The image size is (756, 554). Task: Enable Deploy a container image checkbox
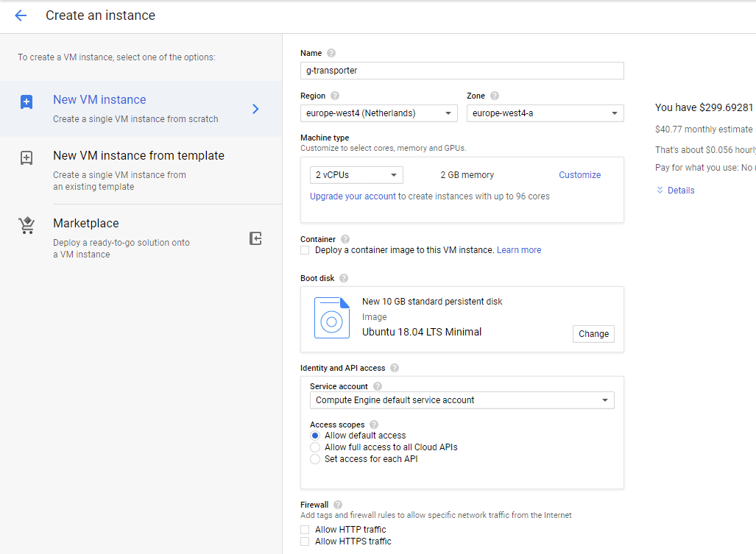(305, 250)
